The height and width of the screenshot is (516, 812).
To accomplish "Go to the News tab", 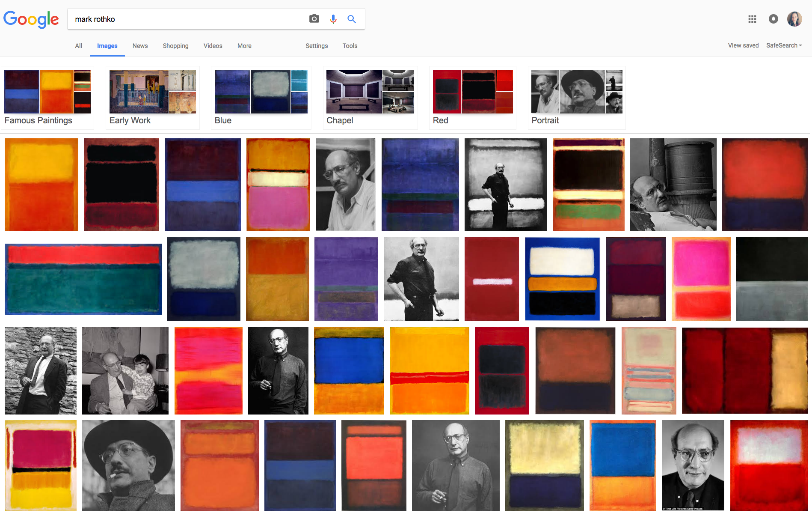I will (x=140, y=46).
